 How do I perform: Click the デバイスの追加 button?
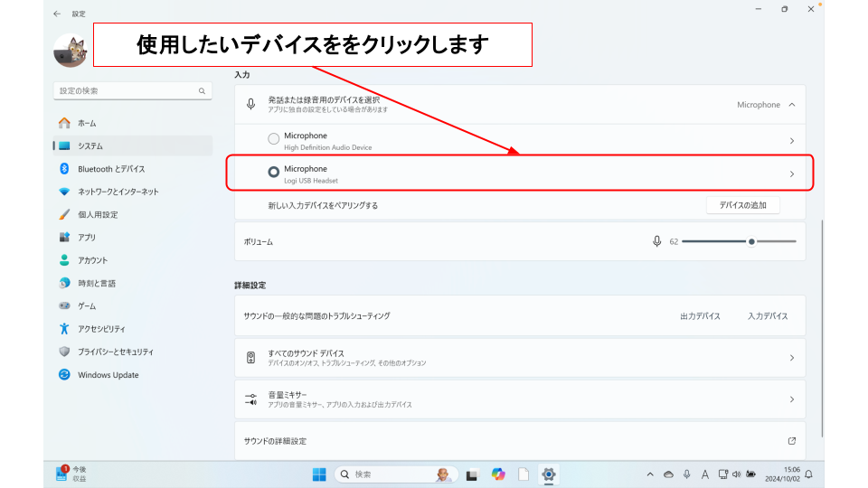tap(742, 205)
